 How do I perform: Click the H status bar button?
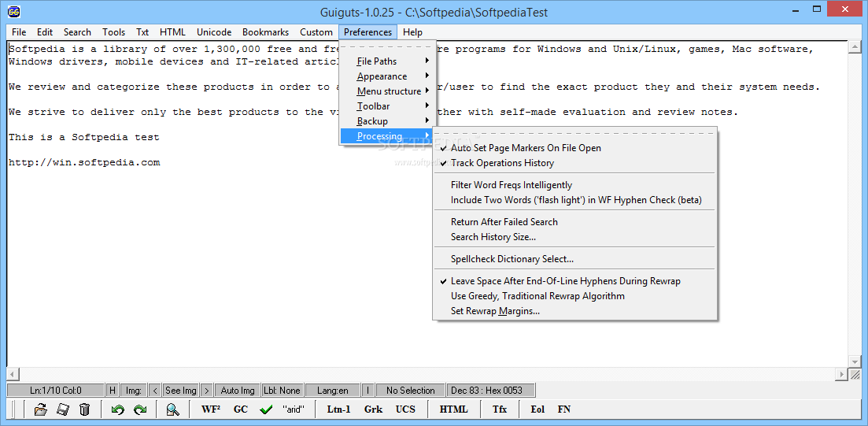tap(113, 391)
